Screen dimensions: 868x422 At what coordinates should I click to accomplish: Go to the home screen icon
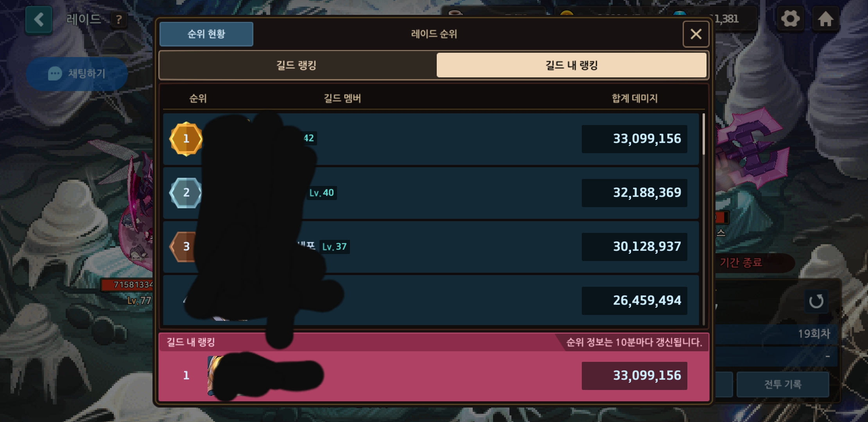click(825, 19)
